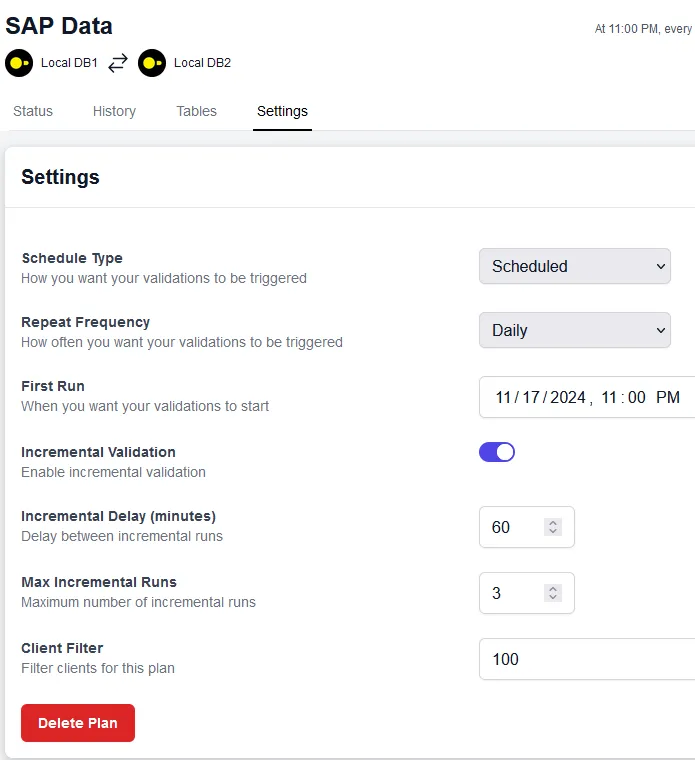695x760 pixels.
Task: Click the Incremental Delay stepper arrows
Action: click(553, 527)
